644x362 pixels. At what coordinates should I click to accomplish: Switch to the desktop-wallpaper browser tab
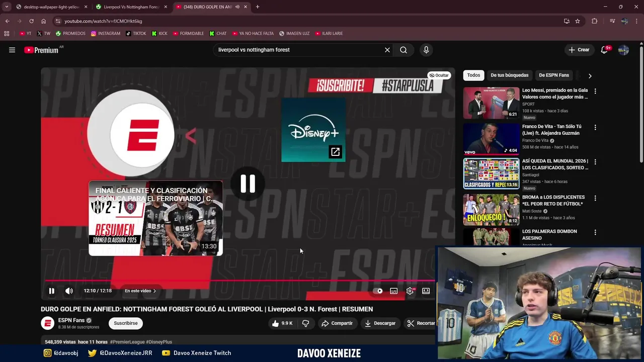tap(52, 7)
